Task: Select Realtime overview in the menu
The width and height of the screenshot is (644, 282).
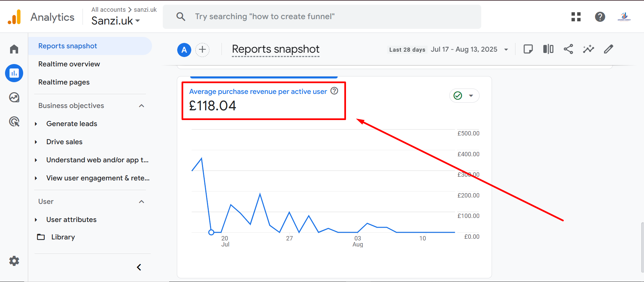Action: coord(69,64)
